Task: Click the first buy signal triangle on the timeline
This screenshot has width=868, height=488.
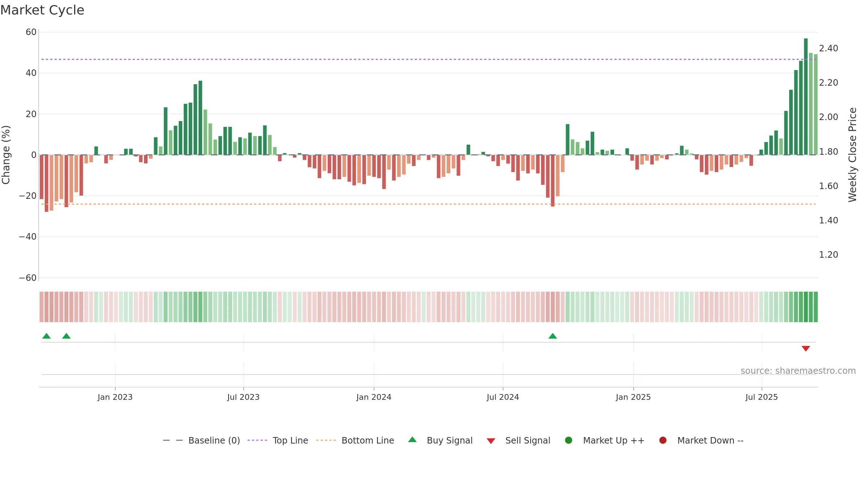Action: 46,336
